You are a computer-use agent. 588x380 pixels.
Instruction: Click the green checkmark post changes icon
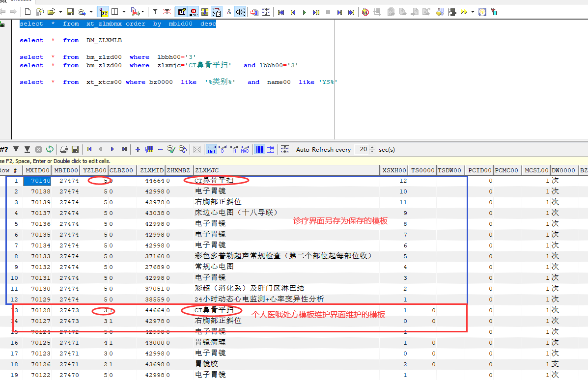(171, 150)
